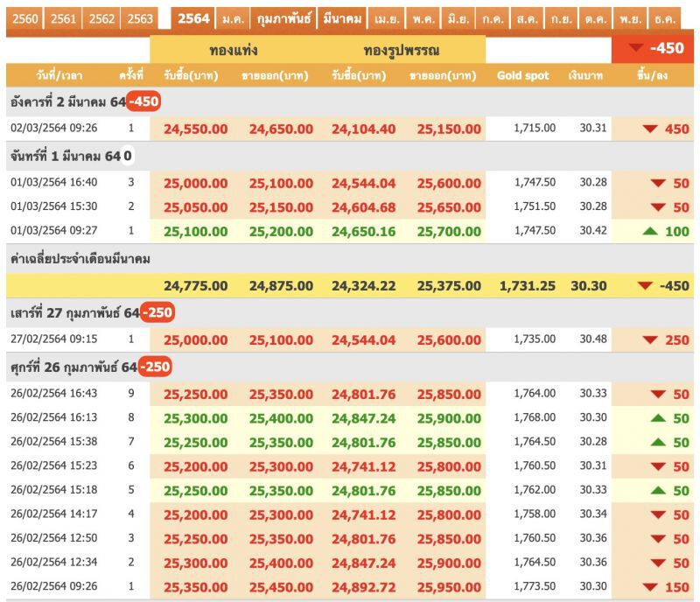Click the -450 badge beside อังคารที่ 2 มีนาคม 64
The height and width of the screenshot is (602, 700).
tap(143, 101)
